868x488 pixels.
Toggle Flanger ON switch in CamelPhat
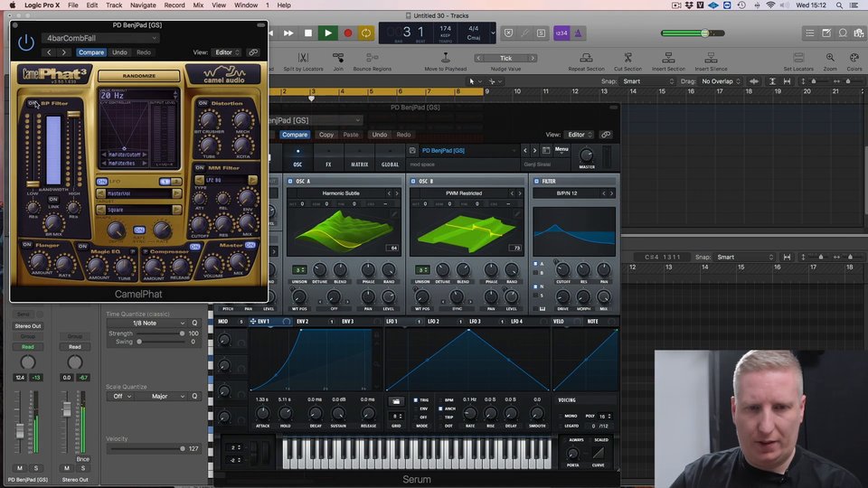tap(26, 245)
